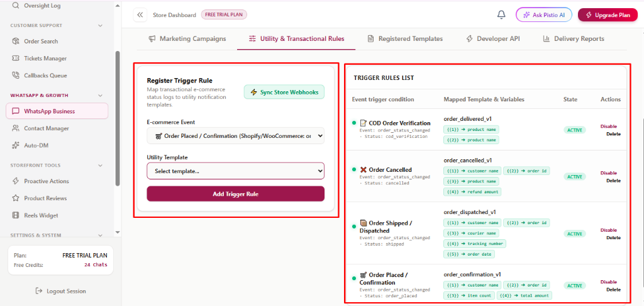
Task: Click the Delivery Reports bar chart icon
Action: pos(547,38)
